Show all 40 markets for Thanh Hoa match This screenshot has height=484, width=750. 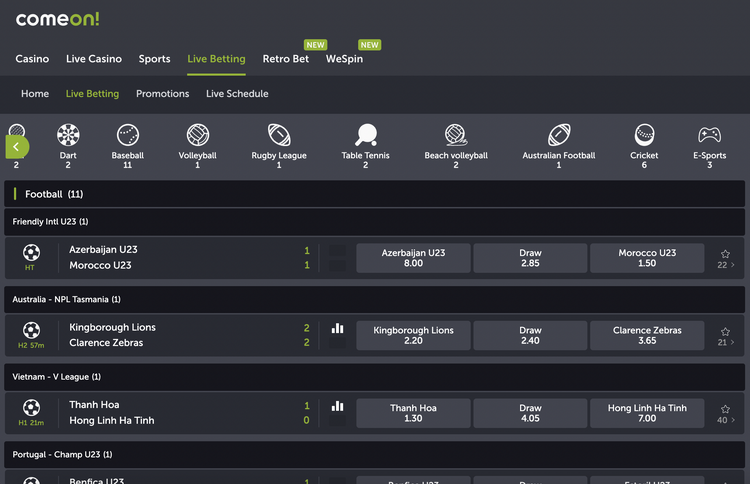tap(726, 420)
